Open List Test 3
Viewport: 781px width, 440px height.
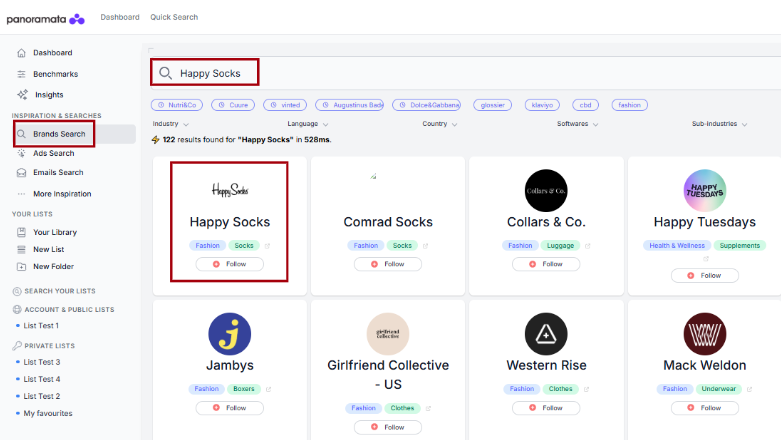pyautogui.click(x=41, y=362)
